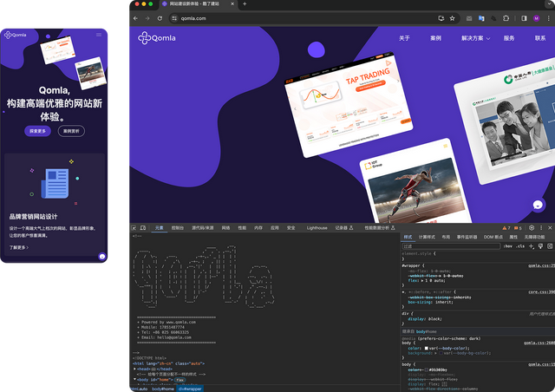The height and width of the screenshot is (392, 555).
Task: Open the white color swatch of body color
Action: (427, 349)
